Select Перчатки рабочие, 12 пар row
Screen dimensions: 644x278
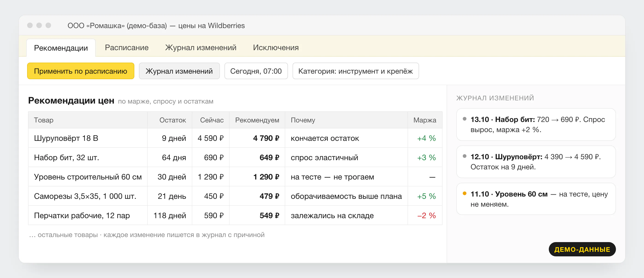click(235, 215)
